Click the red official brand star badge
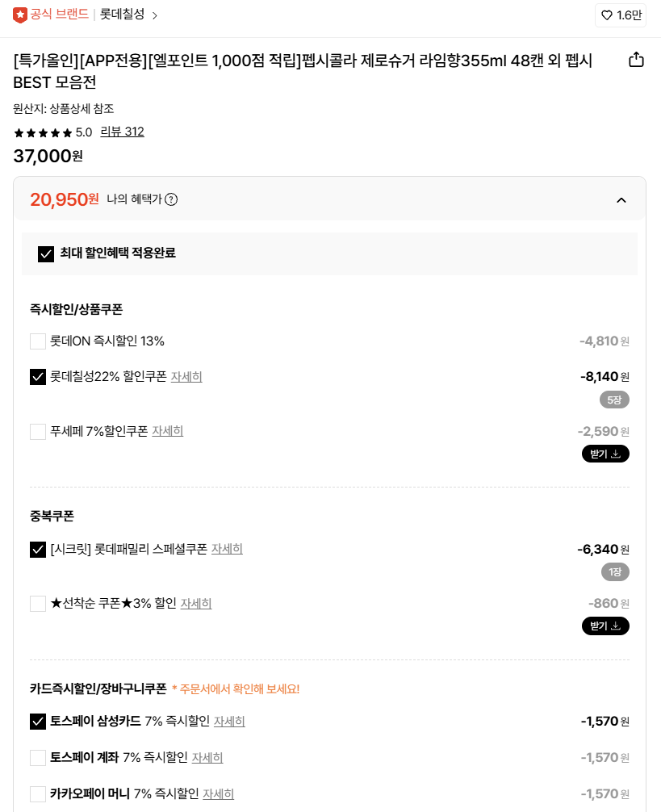This screenshot has width=661, height=812. [20, 15]
